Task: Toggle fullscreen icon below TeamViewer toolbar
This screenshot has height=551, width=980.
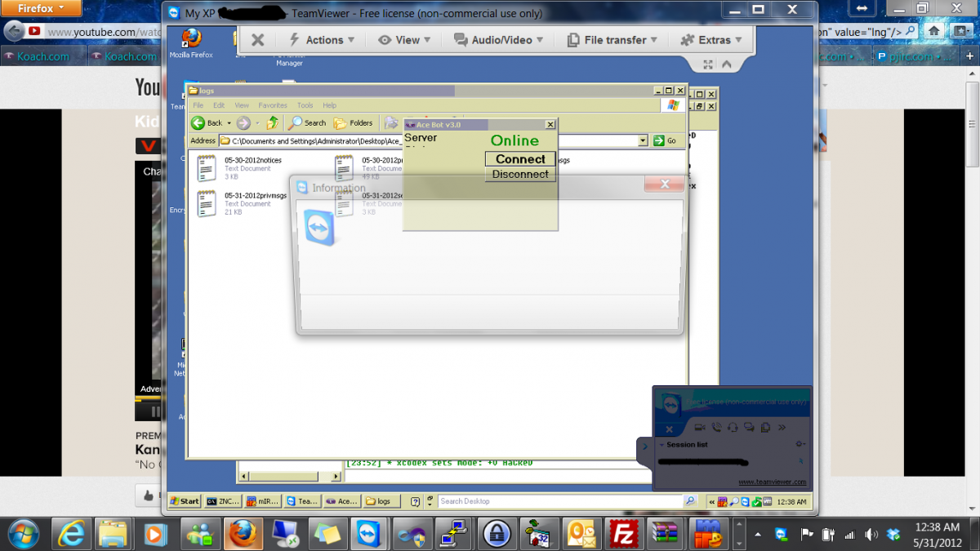Action: coord(707,65)
